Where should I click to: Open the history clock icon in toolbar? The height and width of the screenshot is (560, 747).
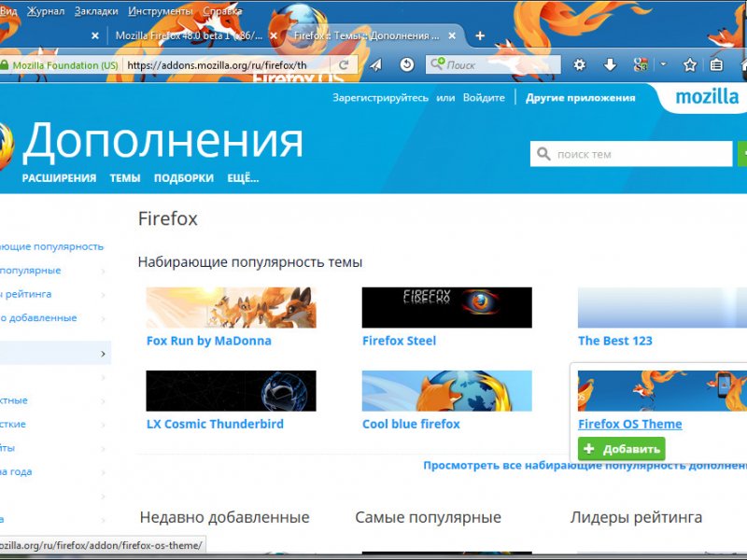pos(407,64)
